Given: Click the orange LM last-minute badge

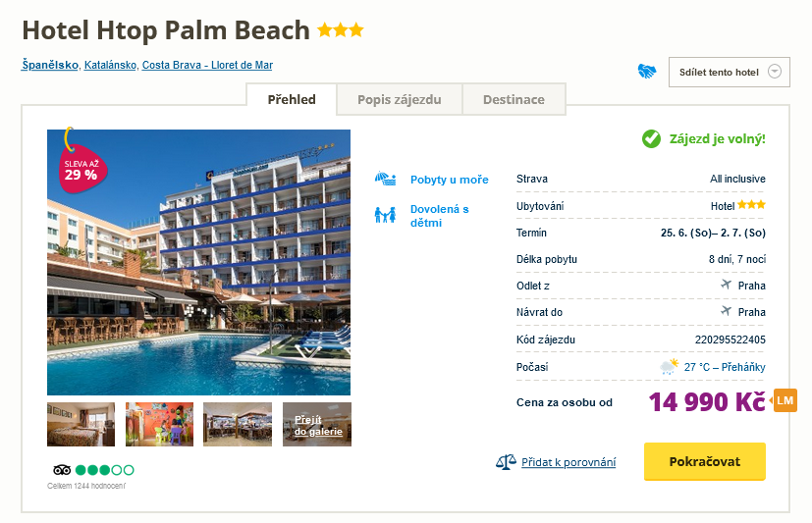Looking at the screenshot, I should point(785,400).
